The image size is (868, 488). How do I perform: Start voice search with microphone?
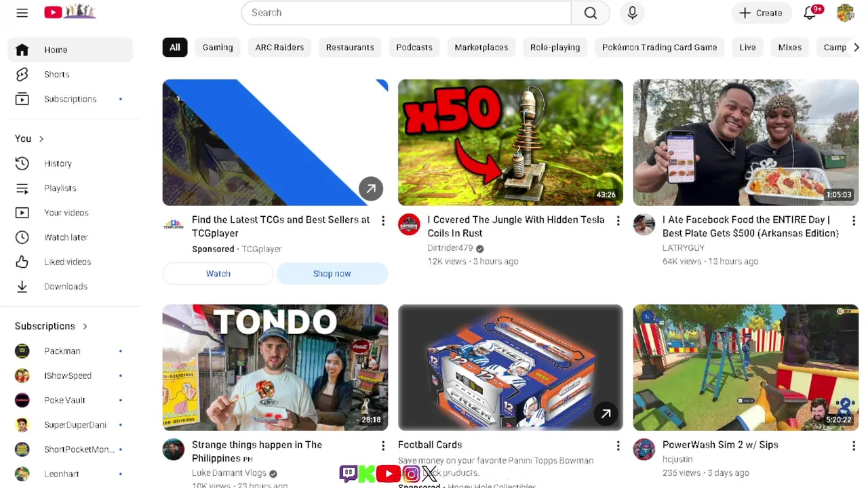click(x=632, y=13)
